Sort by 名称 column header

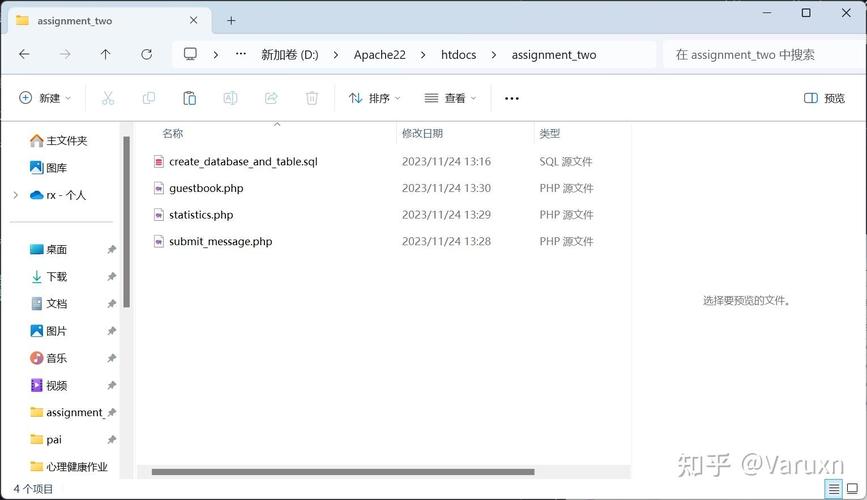(x=173, y=133)
